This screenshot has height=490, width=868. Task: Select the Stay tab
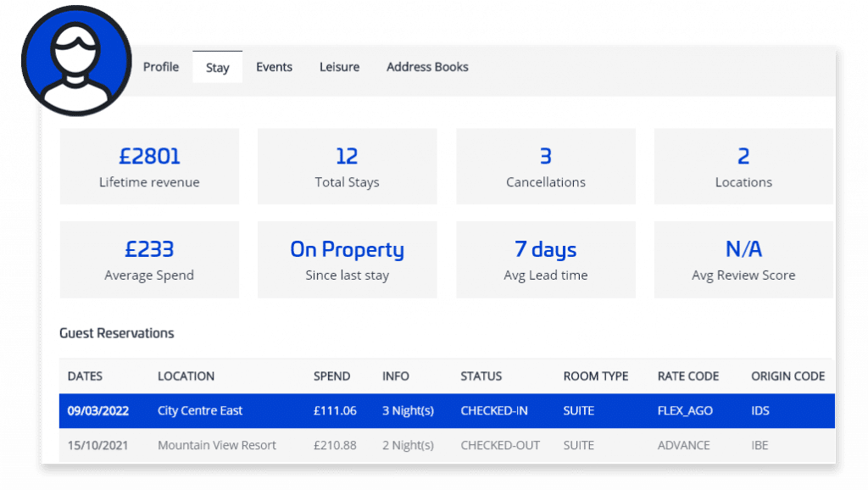coord(217,68)
